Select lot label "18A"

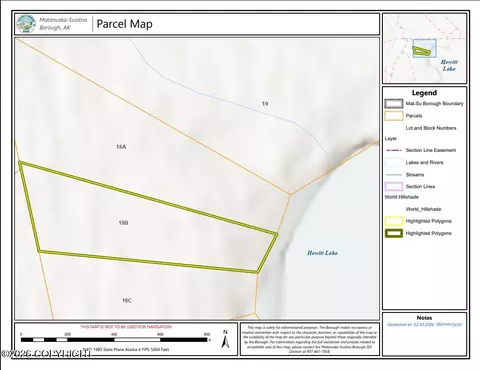121,147
